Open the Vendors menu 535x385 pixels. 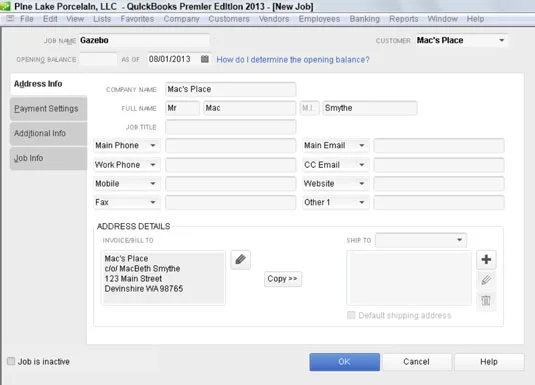coord(274,19)
